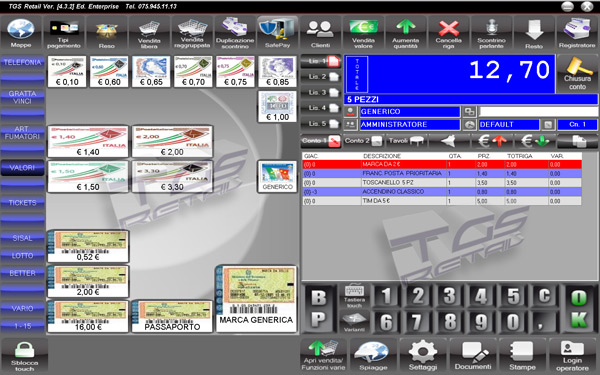Select the TOSCANELLO 5 PZ receipt row
Viewport: 600px width, 375px height.
[x=442, y=183]
